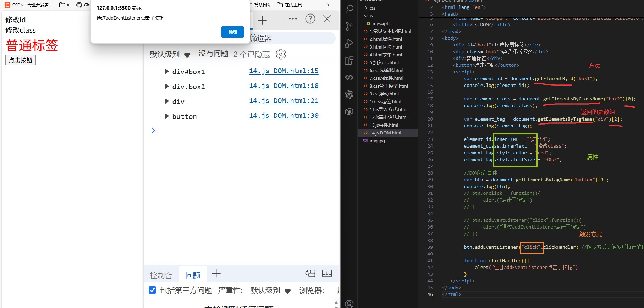644x308 pixels.
Task: Click the CSDN bookmark favicon
Action: [x=7, y=5]
